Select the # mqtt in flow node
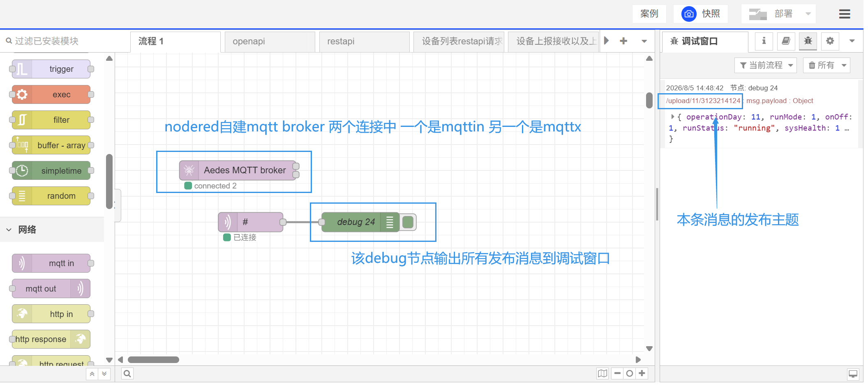This screenshot has height=386, width=868. (x=251, y=222)
